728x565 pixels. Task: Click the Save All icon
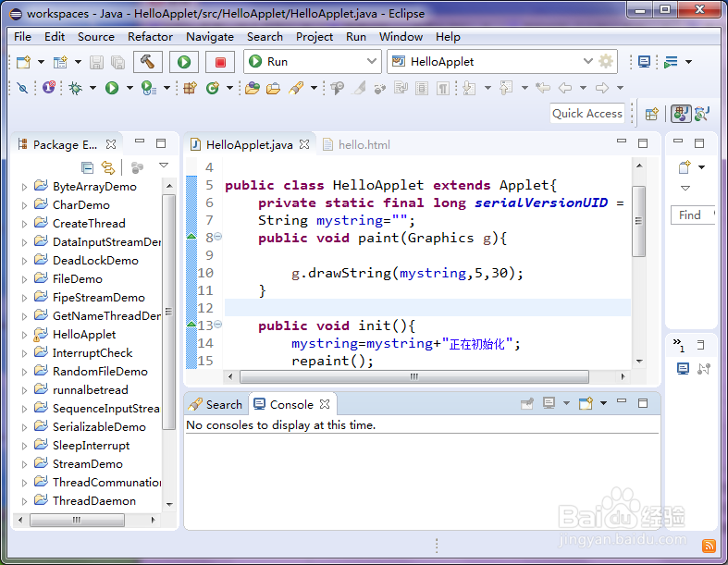click(x=117, y=62)
